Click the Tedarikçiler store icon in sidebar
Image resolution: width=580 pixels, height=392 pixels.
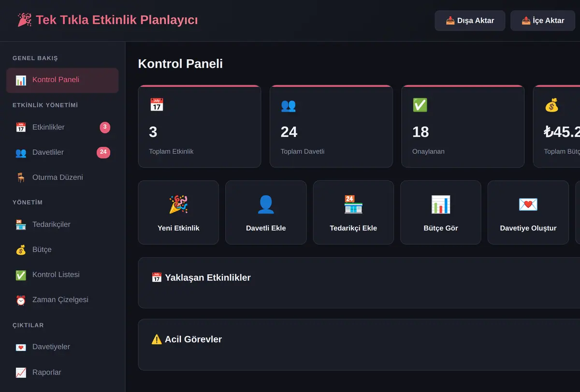21,225
